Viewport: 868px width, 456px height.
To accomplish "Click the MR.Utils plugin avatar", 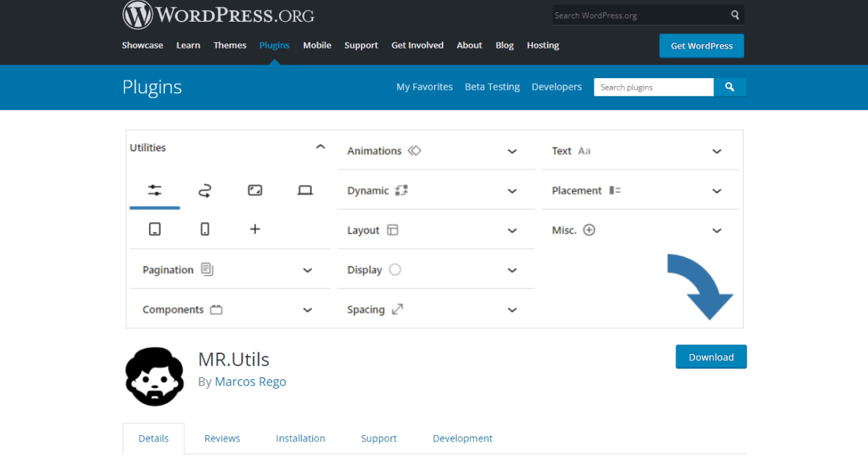I will (155, 376).
